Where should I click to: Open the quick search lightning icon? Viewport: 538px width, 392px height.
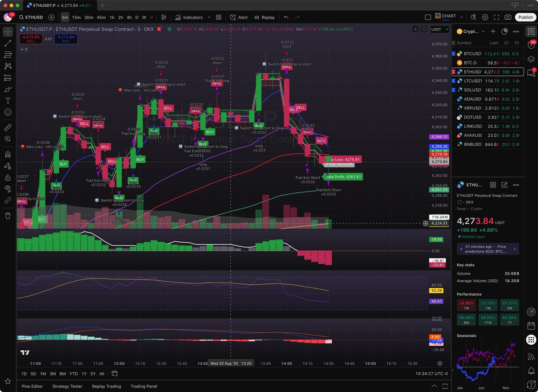tap(473, 17)
